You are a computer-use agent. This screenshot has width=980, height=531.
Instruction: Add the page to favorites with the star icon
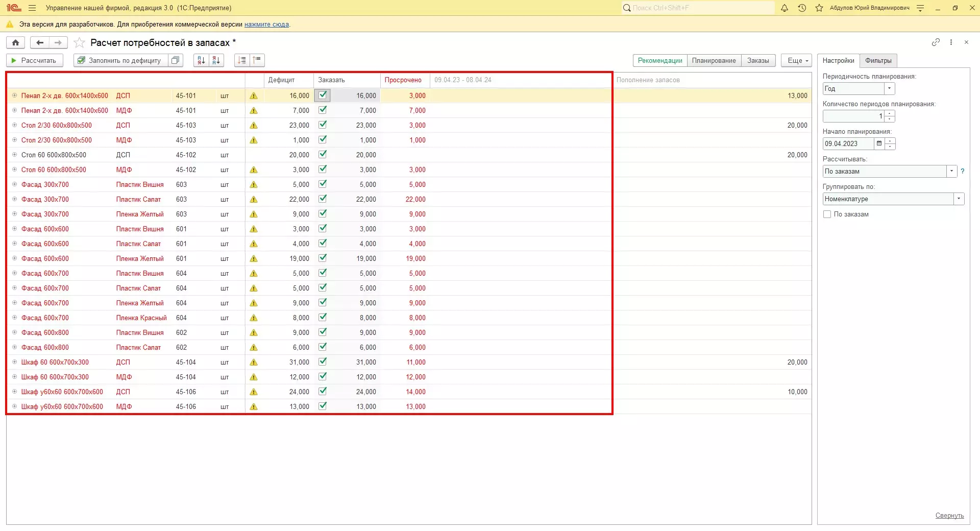(x=79, y=43)
